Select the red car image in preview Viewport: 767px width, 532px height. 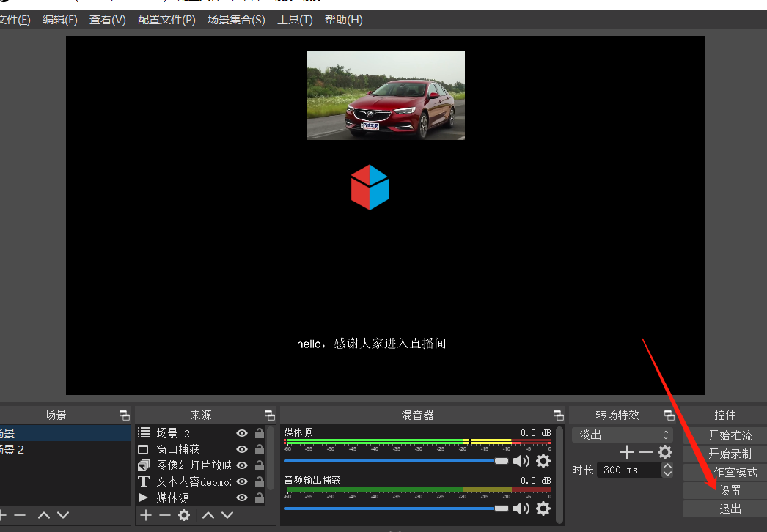[x=386, y=95]
